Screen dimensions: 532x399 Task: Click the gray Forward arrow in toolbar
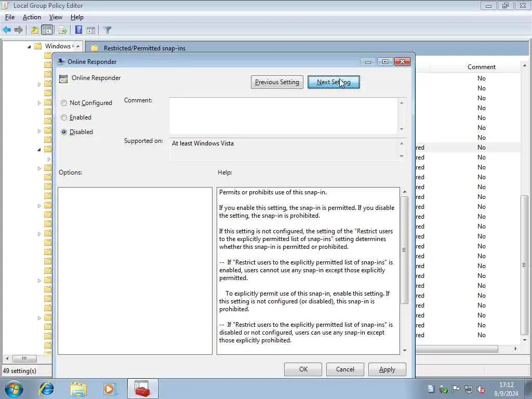tap(18, 30)
